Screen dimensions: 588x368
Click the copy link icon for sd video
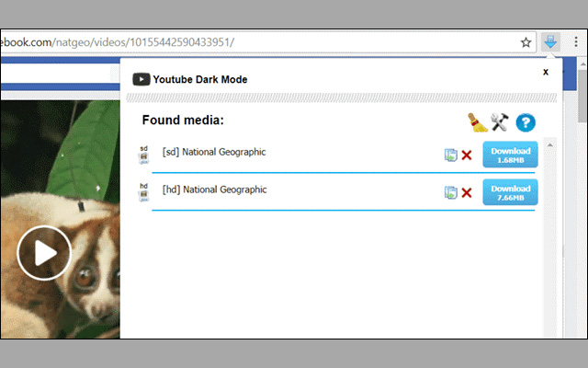[450, 155]
